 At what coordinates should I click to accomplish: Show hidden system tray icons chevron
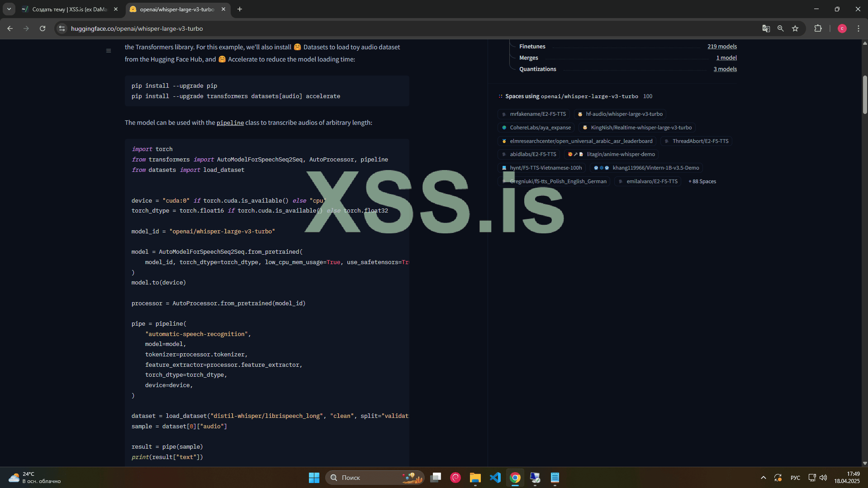coord(764,478)
